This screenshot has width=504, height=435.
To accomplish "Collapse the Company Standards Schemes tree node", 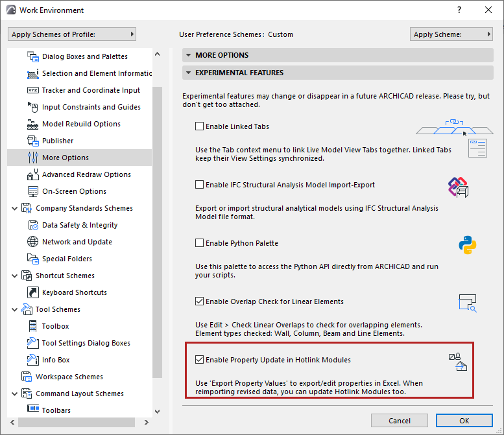I will (14, 209).
